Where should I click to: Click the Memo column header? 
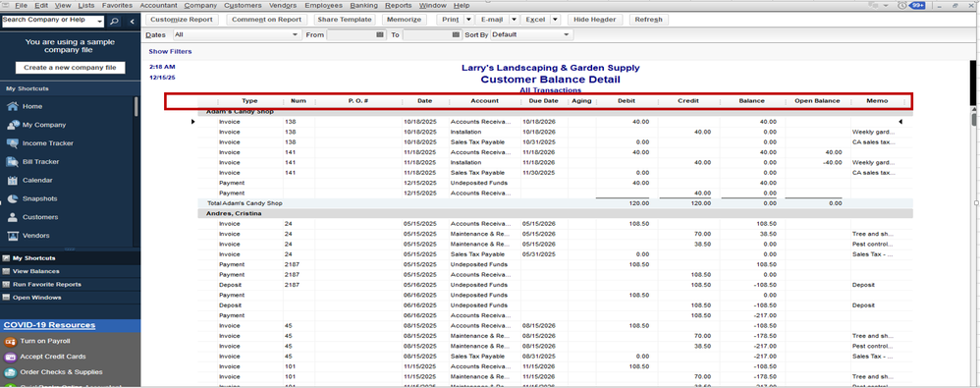click(x=877, y=100)
